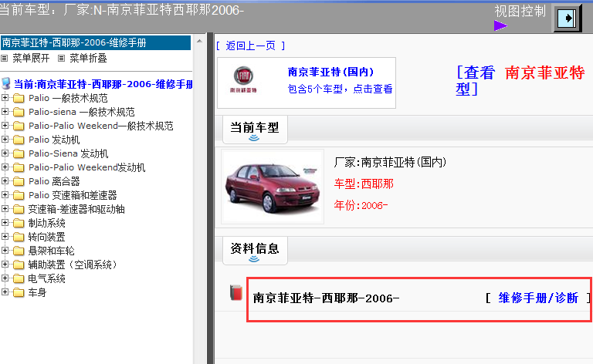Image resolution: width=593 pixels, height=364 pixels.
Task: Click the 变速箱-差速器和驱动轴 label
Action: tap(76, 209)
